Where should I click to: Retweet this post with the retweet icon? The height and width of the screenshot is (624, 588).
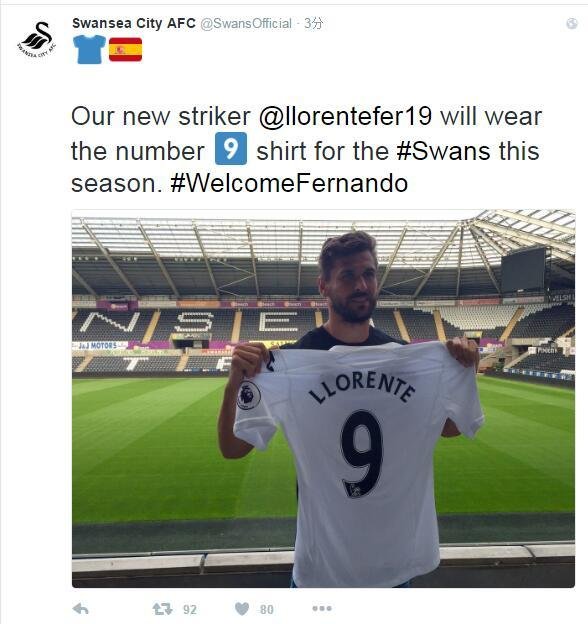pos(162,608)
